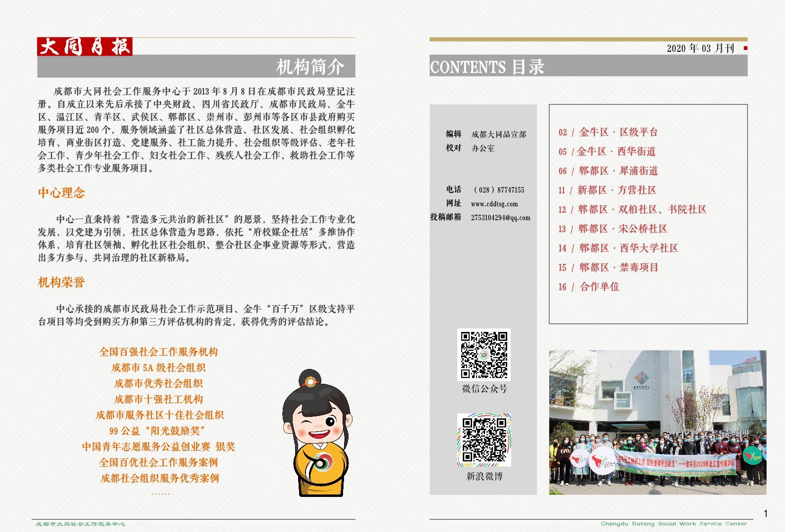This screenshot has width=785, height=532.
Task: Jump to entry 16 合作单位
Action: click(x=589, y=287)
